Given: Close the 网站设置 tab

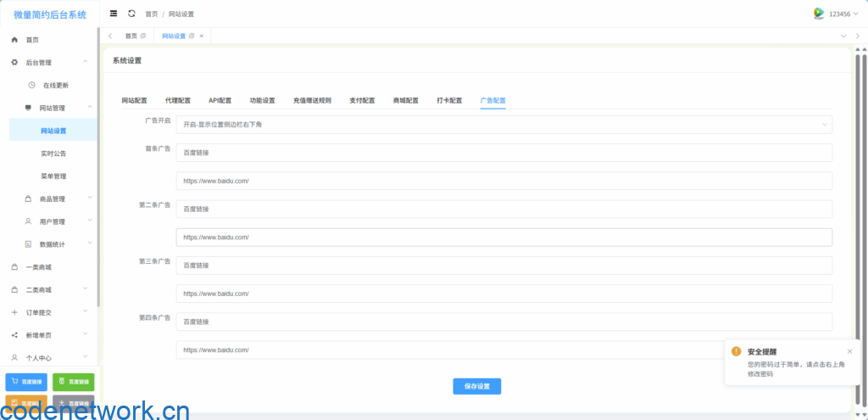Looking at the screenshot, I should pos(201,36).
